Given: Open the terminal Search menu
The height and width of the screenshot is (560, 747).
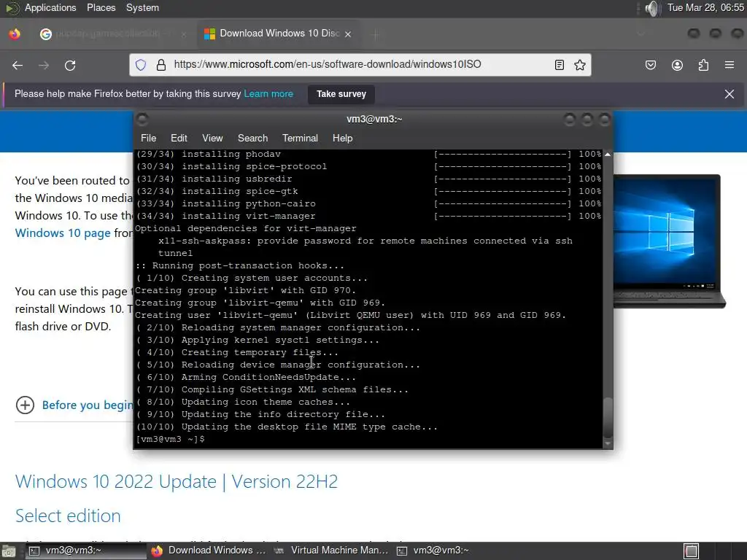Looking at the screenshot, I should coord(252,138).
